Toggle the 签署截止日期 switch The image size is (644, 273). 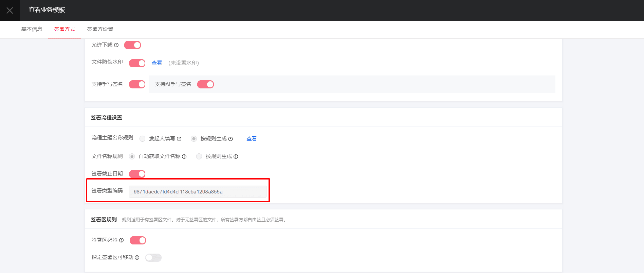pyautogui.click(x=137, y=174)
